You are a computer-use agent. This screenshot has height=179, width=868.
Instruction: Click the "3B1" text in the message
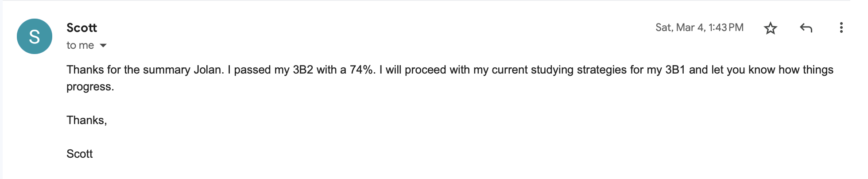point(675,70)
